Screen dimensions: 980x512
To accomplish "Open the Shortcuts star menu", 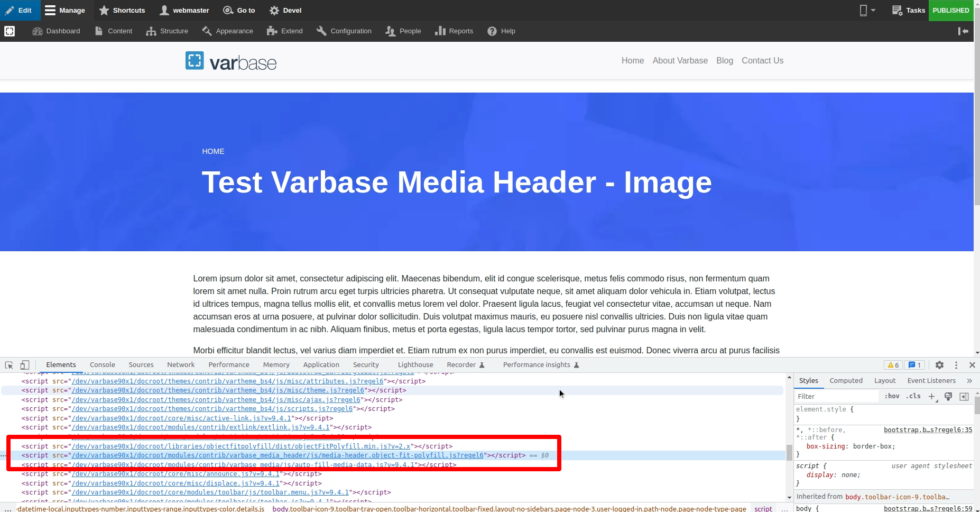I will (122, 10).
